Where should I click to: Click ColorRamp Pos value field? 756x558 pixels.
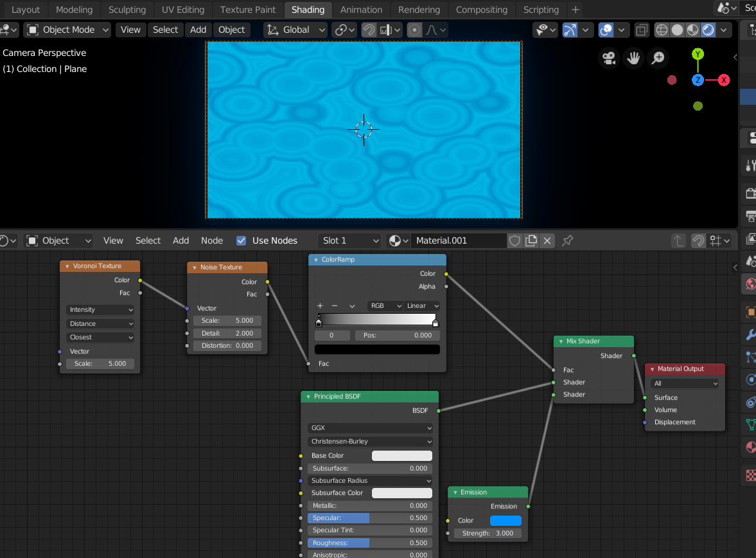[398, 336]
